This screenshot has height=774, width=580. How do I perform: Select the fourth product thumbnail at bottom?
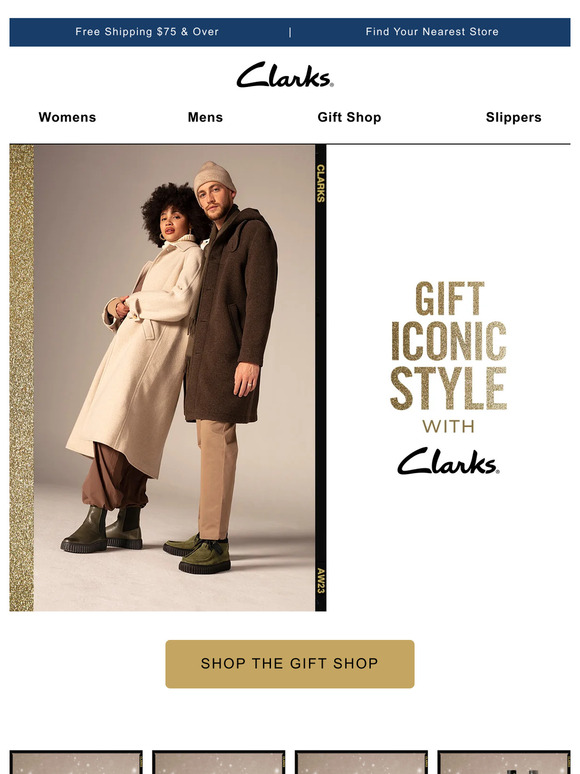point(504,762)
